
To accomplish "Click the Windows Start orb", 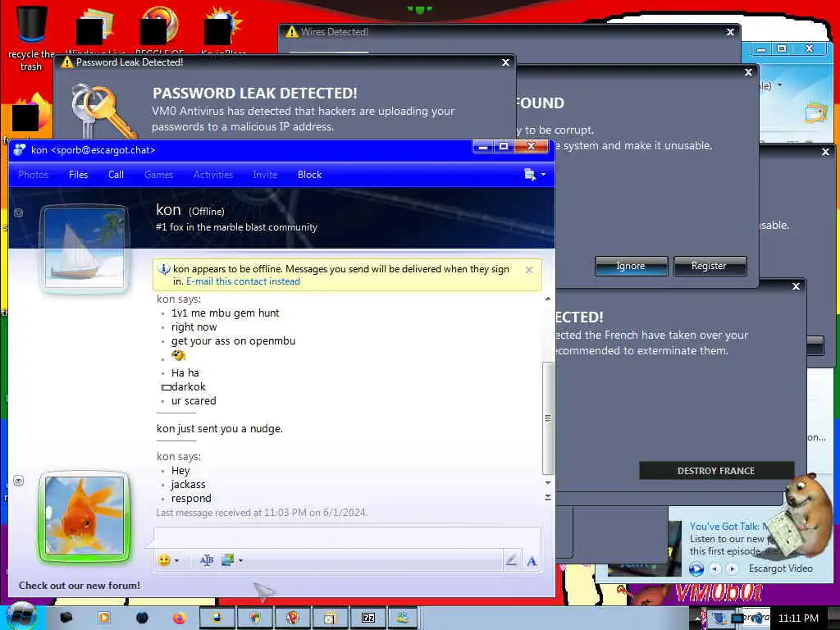I will pos(21,617).
